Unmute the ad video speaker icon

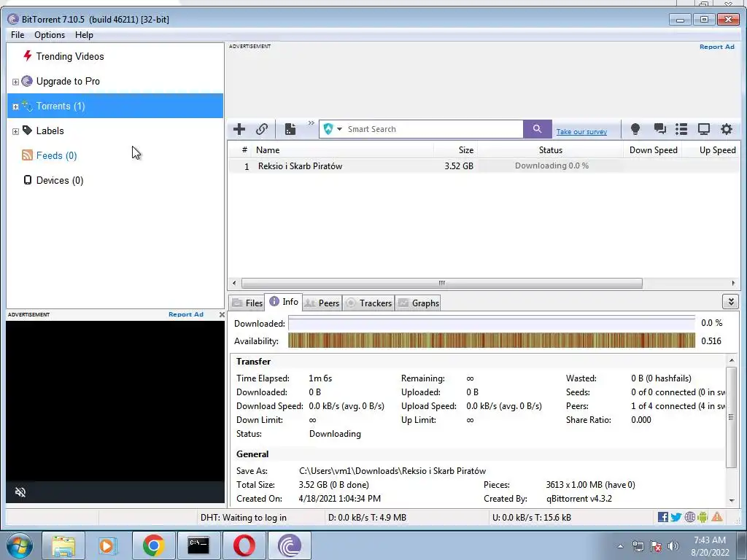point(20,492)
